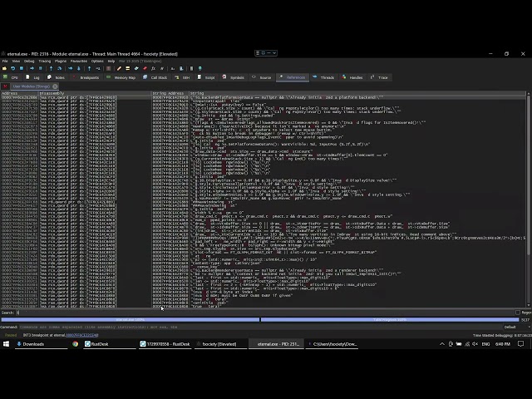Switch to the Memory Map tab

click(x=121, y=77)
